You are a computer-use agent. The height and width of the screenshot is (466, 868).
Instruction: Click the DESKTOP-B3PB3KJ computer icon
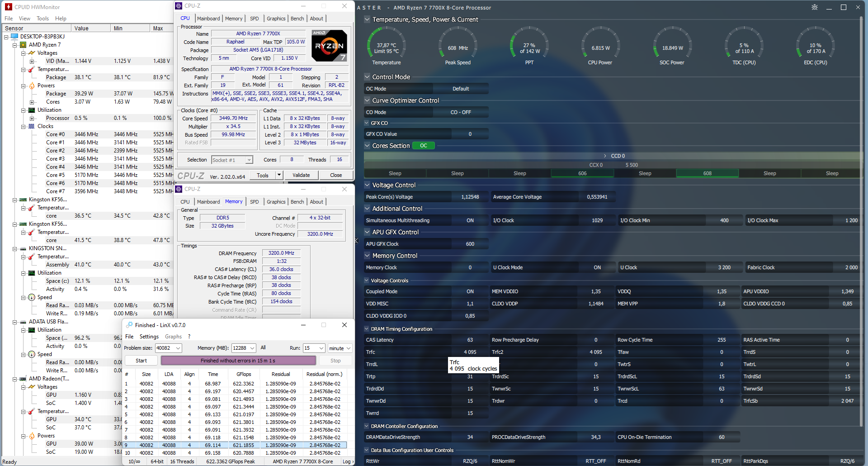pyautogui.click(x=14, y=37)
